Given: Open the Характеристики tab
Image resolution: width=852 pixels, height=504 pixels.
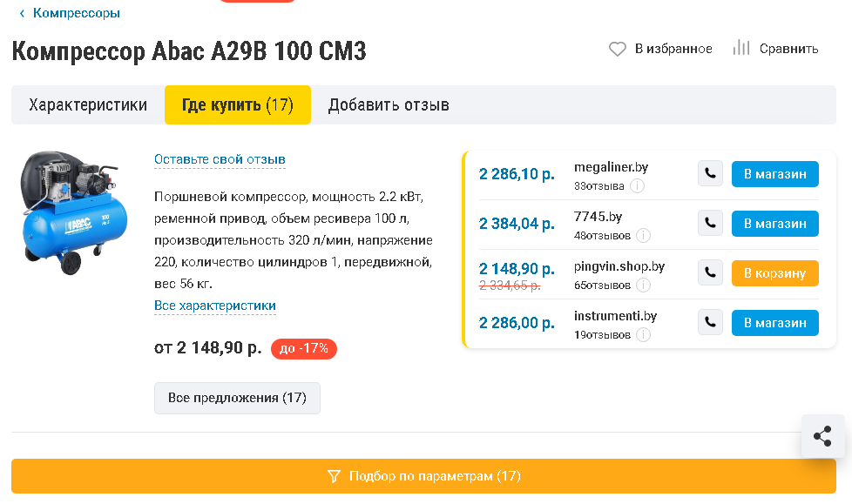Looking at the screenshot, I should tap(88, 104).
